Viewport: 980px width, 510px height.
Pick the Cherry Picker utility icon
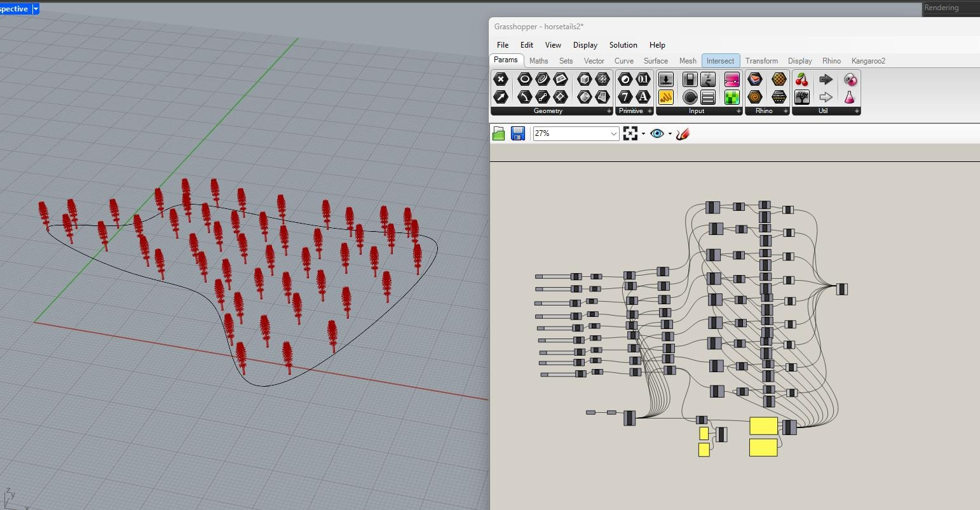pos(802,79)
